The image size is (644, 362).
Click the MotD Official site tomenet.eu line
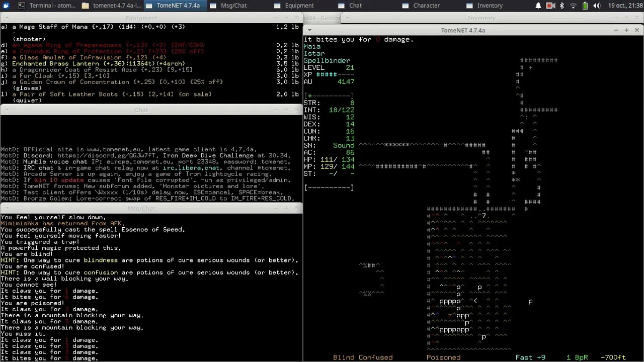[x=129, y=149]
